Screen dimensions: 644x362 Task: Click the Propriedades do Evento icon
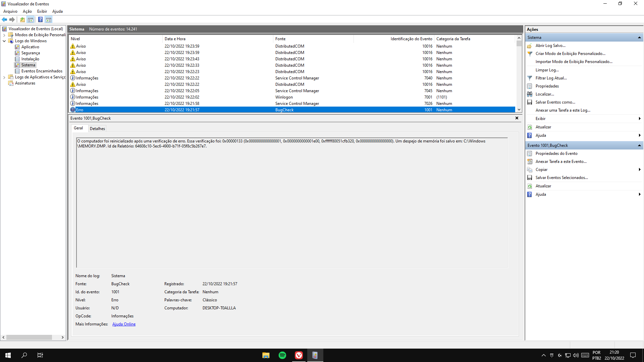(x=530, y=154)
